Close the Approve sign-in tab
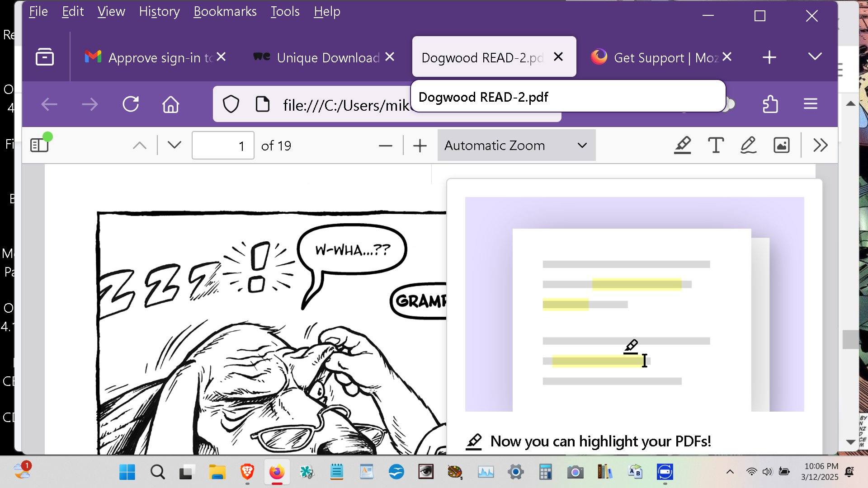The image size is (868, 488). (x=221, y=57)
